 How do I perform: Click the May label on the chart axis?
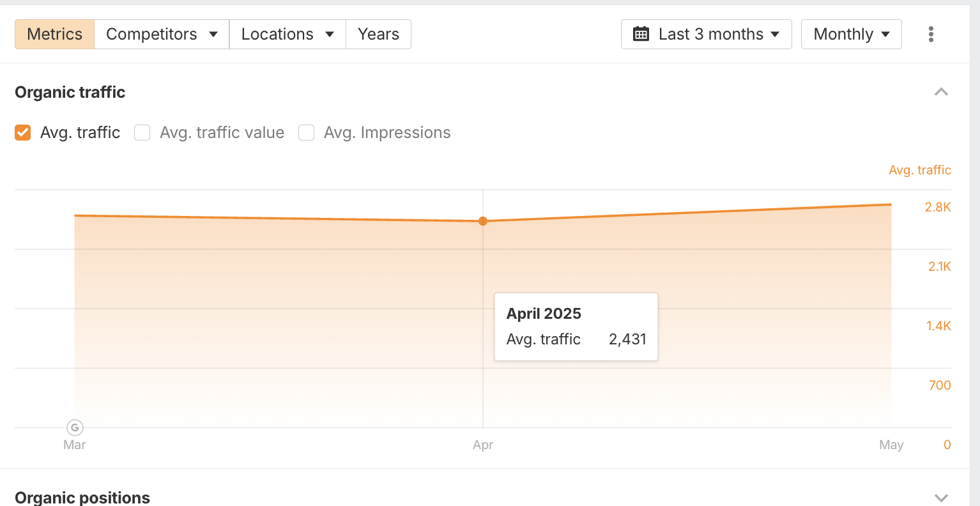[891, 445]
